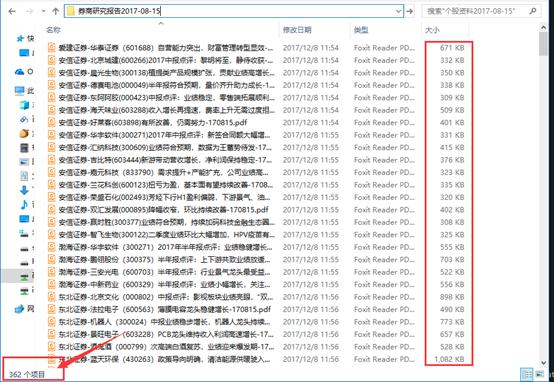Image resolution: width=554 pixels, height=382 pixels.
Task: Select file name containing (600563)
Action: pos(165,309)
